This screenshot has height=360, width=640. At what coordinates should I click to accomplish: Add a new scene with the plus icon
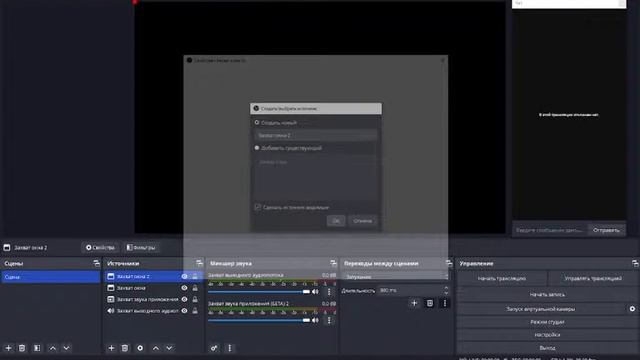(x=8, y=348)
